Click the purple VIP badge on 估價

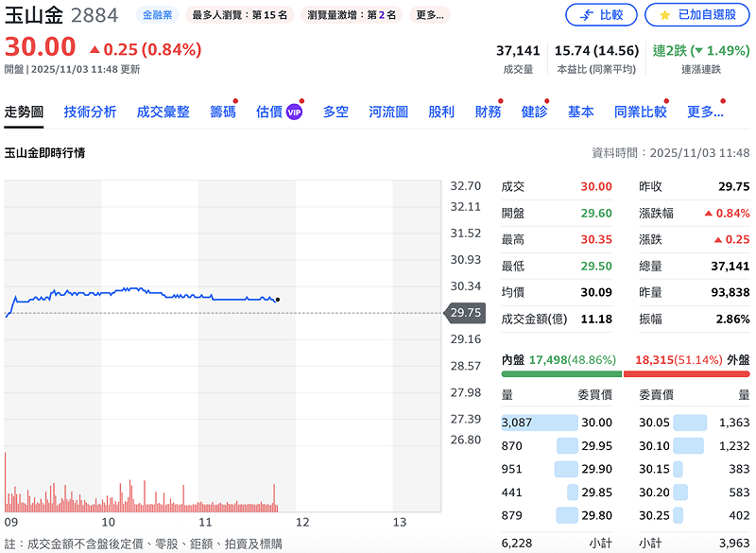click(294, 112)
